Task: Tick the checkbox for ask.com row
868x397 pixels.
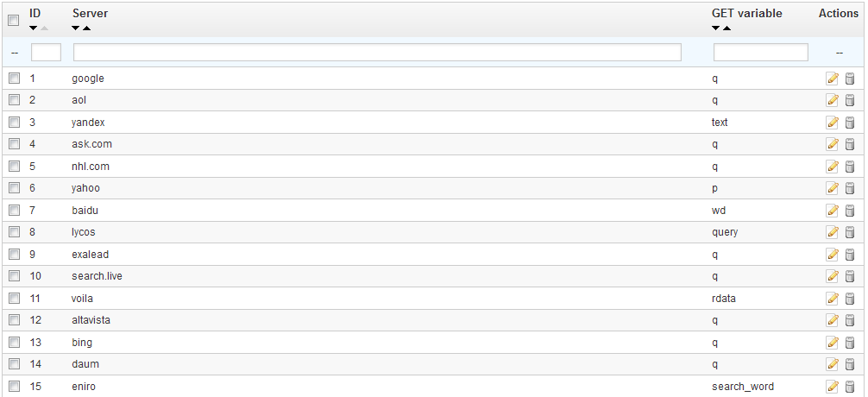Action: click(15, 144)
